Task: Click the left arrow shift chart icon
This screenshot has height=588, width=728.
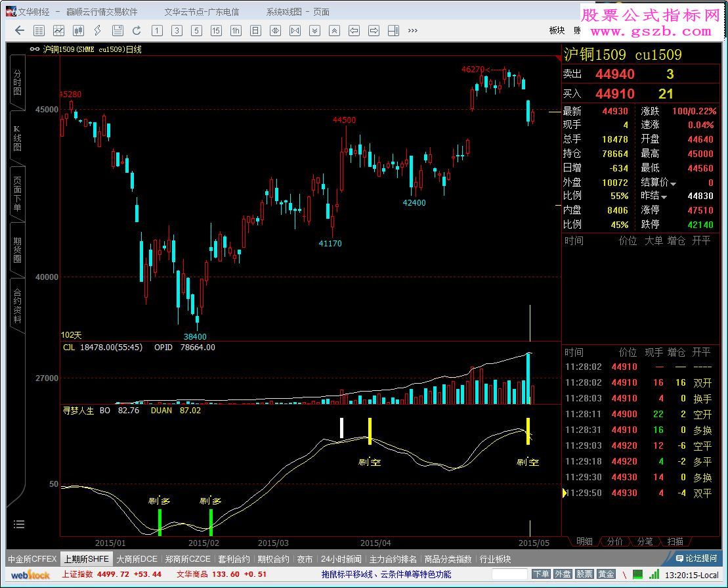Action: [354, 31]
